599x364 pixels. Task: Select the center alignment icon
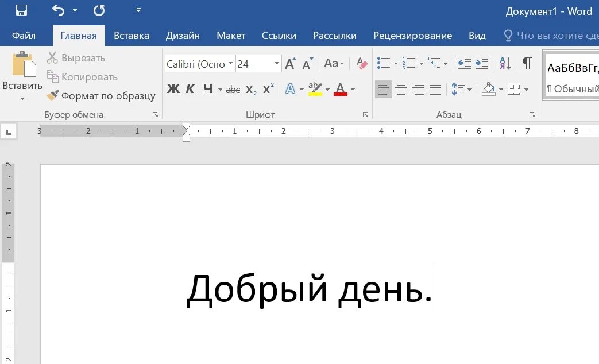(x=400, y=89)
